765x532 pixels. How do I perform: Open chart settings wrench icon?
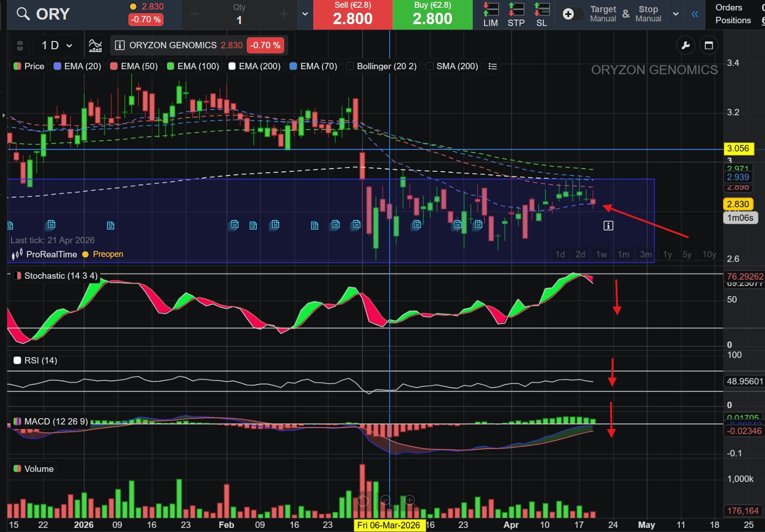[685, 45]
